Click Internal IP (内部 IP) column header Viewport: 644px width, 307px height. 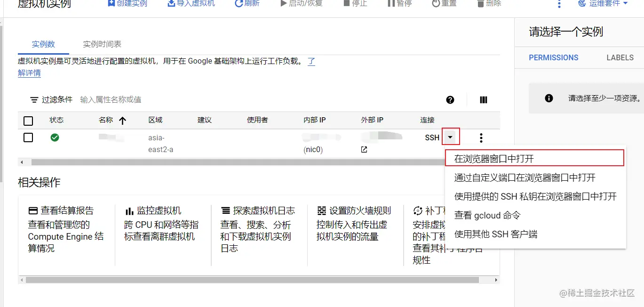click(x=315, y=120)
